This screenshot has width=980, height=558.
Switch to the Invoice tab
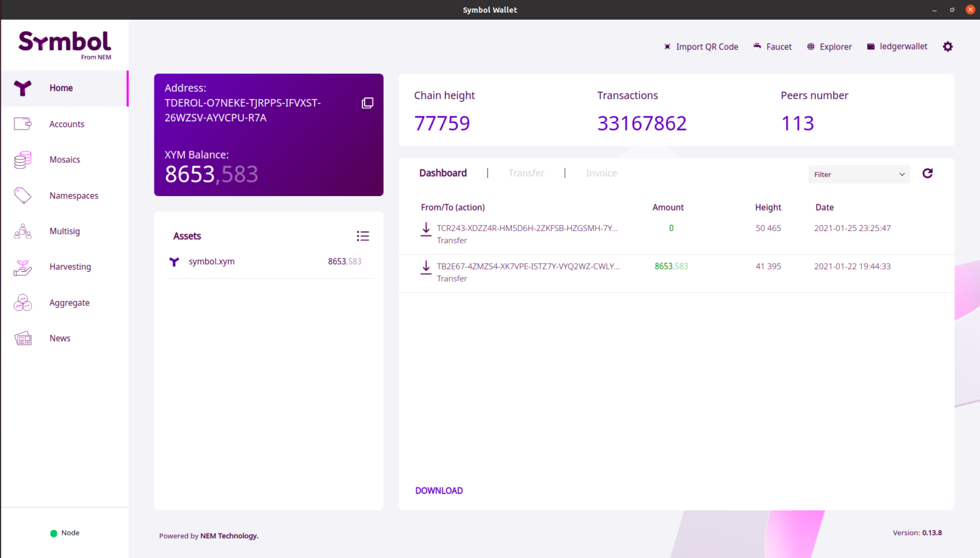click(602, 173)
